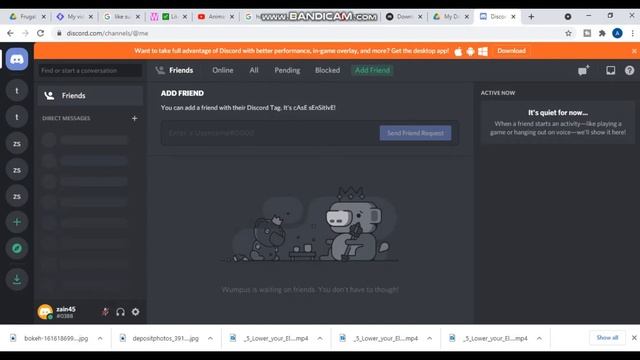Viewport: 640px width, 360px height.
Task: Select the All friends tab
Action: pos(254,70)
